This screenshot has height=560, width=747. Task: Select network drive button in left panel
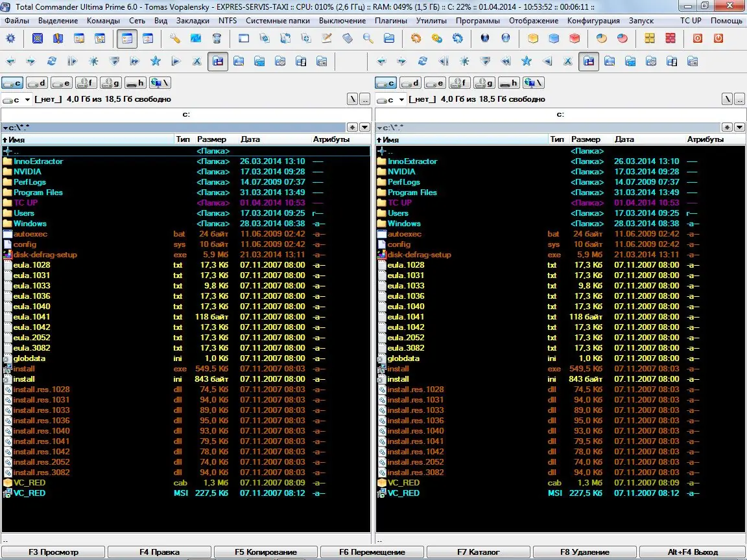[160, 83]
